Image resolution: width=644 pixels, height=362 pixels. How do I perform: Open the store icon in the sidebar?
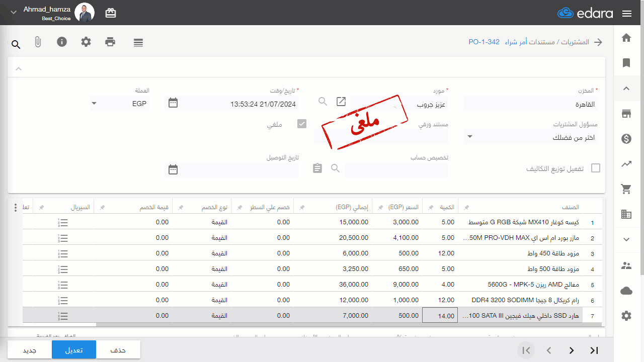(x=626, y=114)
